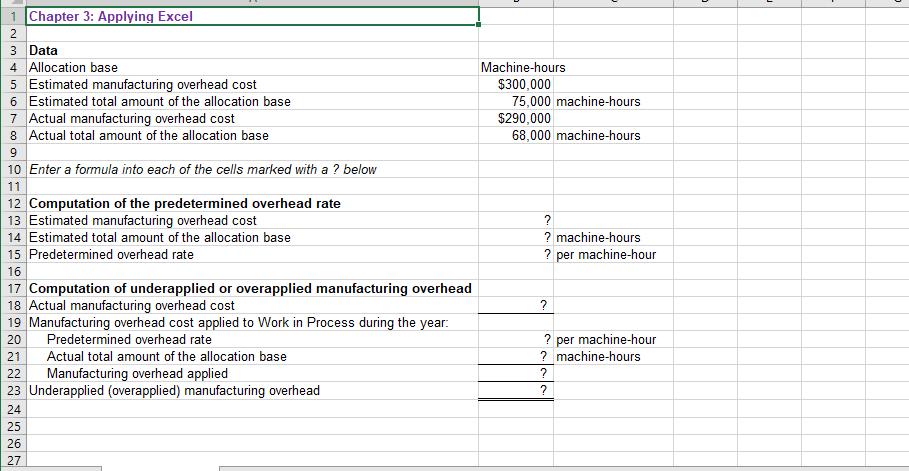
Task: Click 'Underapplied (overapplied) manufacturing overhead' label
Action: click(174, 390)
